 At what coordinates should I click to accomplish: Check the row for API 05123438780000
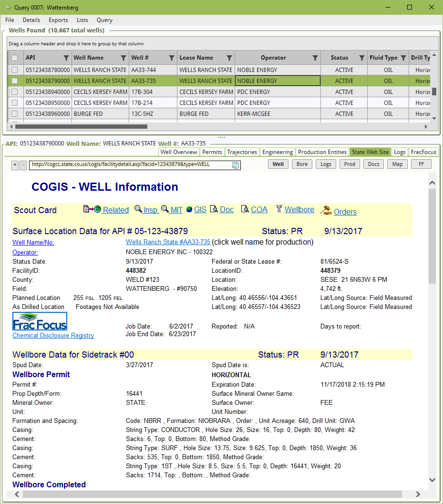[14, 70]
